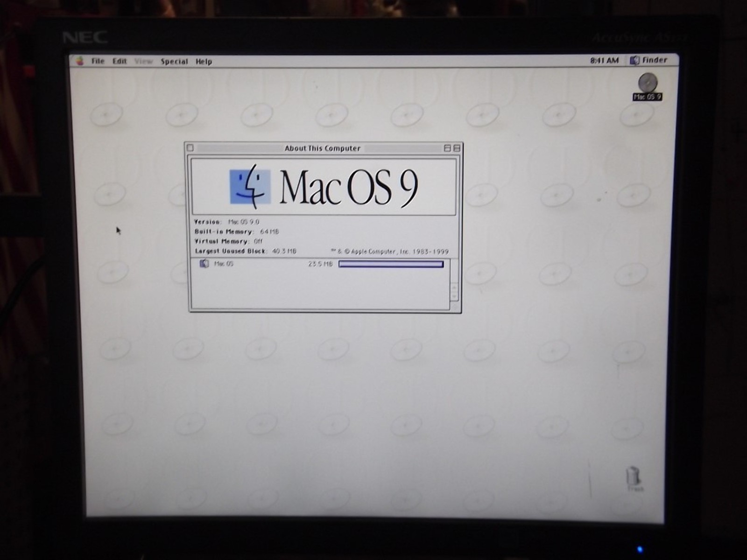The height and width of the screenshot is (560, 747).
Task: Open the Apple menu
Action: tap(80, 61)
